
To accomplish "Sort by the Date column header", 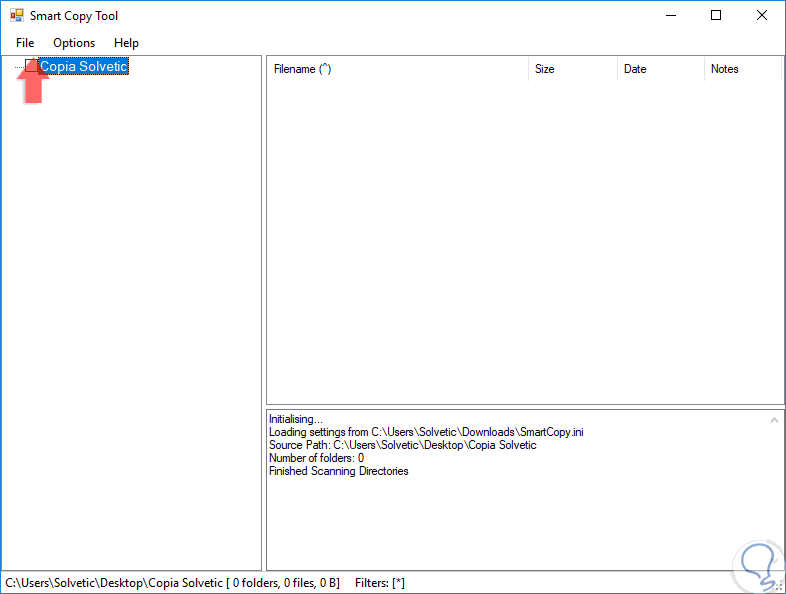I will pyautogui.click(x=661, y=69).
